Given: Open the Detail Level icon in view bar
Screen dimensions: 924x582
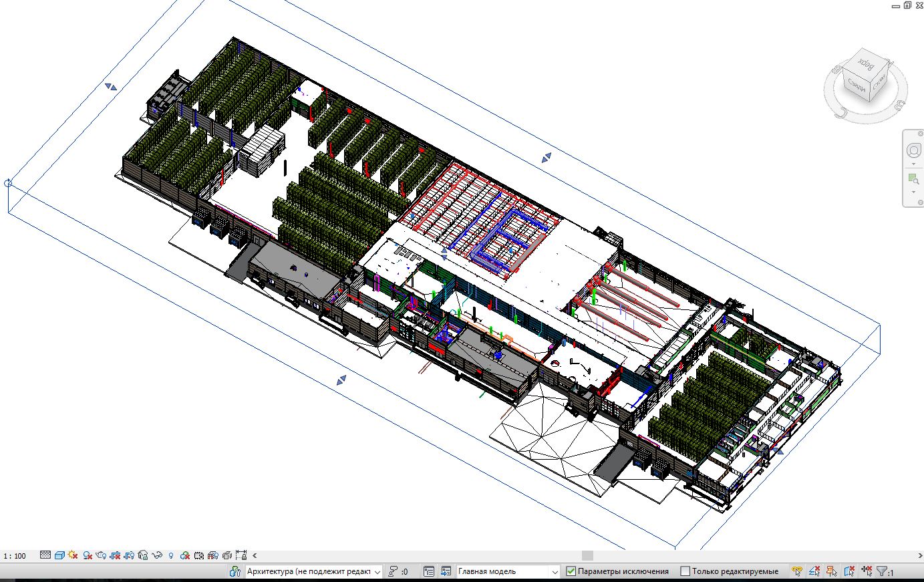Looking at the screenshot, I should (x=45, y=555).
